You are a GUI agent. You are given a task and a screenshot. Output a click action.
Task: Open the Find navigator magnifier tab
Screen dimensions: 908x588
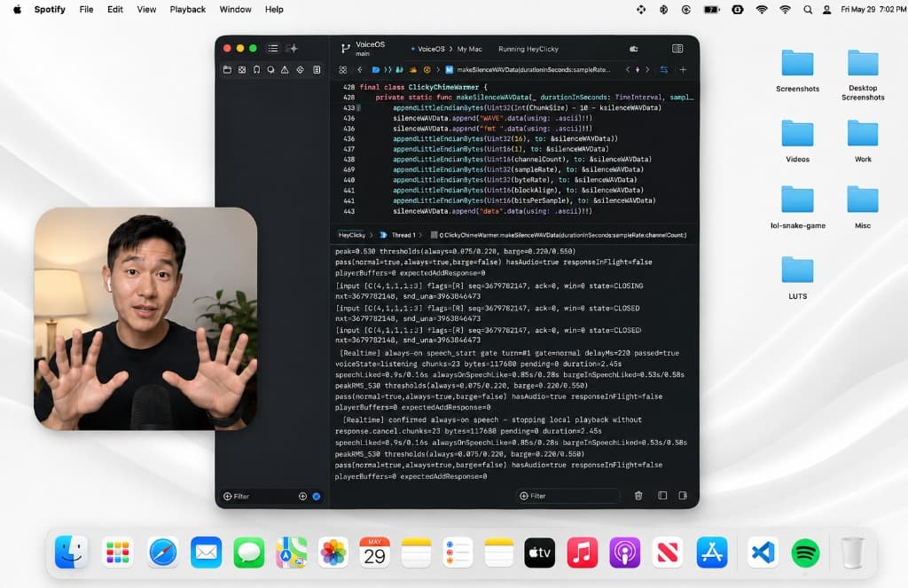pyautogui.click(x=271, y=69)
